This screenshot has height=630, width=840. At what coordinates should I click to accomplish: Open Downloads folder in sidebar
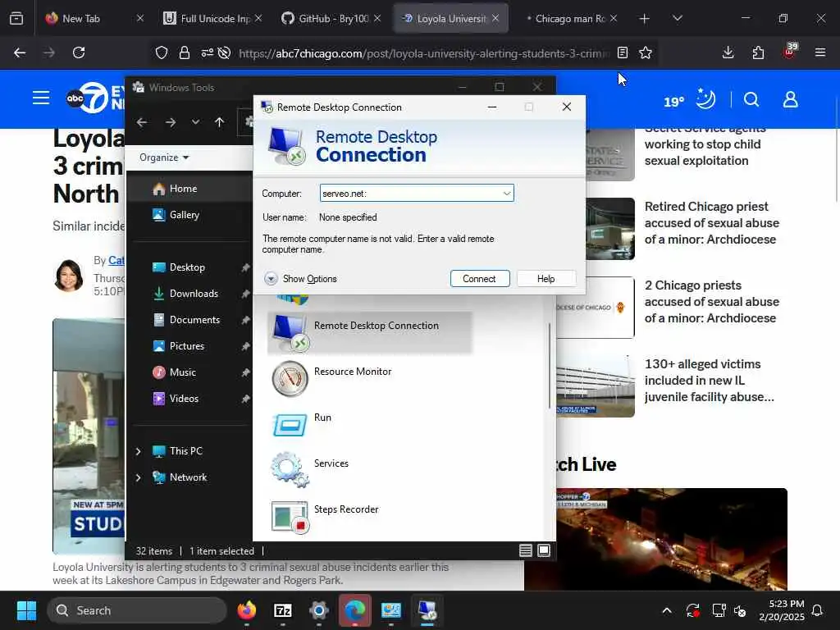pos(194,294)
